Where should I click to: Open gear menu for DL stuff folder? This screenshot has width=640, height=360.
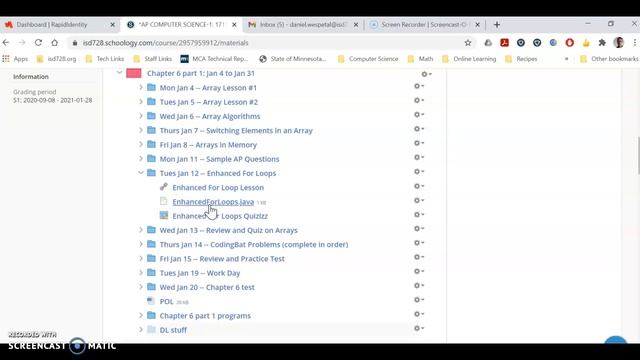coord(419,328)
